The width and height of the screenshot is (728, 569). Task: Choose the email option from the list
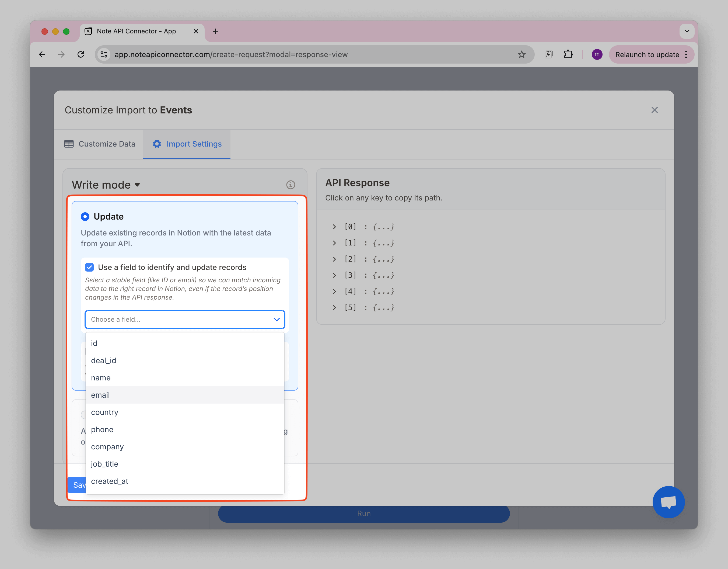tap(100, 395)
